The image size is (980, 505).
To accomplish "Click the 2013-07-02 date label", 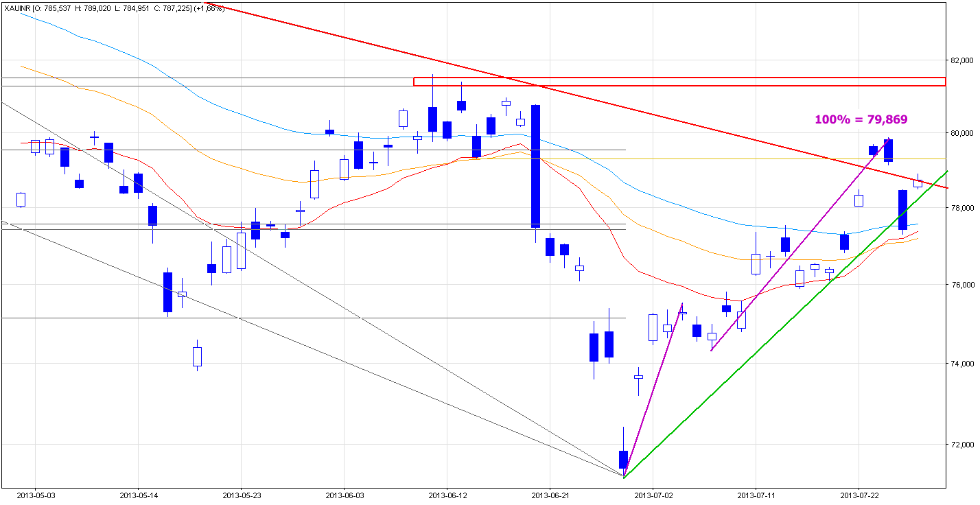I will (x=653, y=495).
